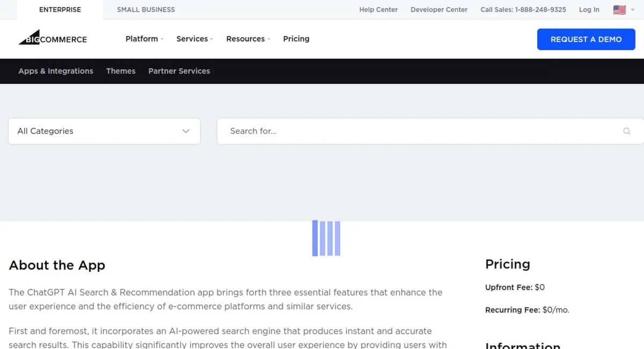Open the Themes section
This screenshot has height=349, width=644.
[121, 71]
